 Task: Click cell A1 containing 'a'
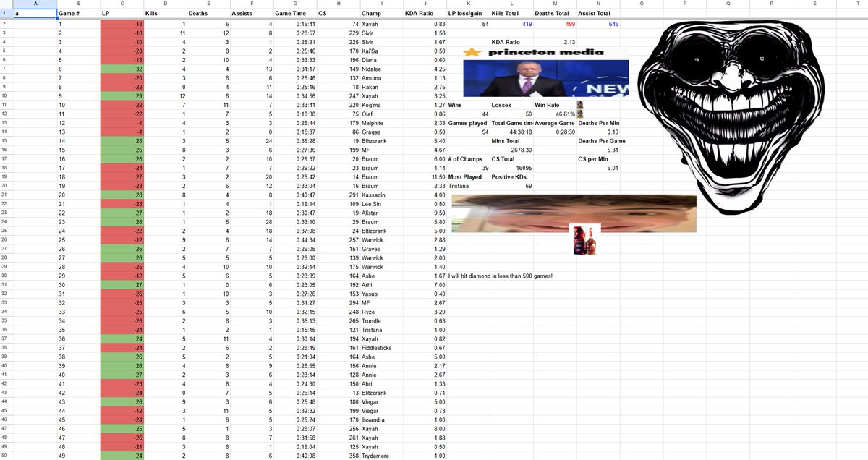pyautogui.click(x=35, y=14)
